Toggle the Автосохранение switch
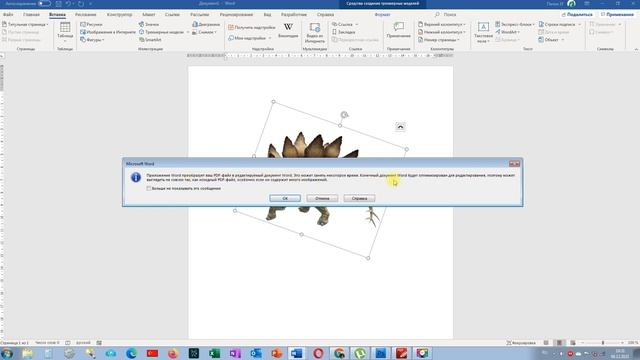The height and width of the screenshot is (360, 640). tap(44, 4)
